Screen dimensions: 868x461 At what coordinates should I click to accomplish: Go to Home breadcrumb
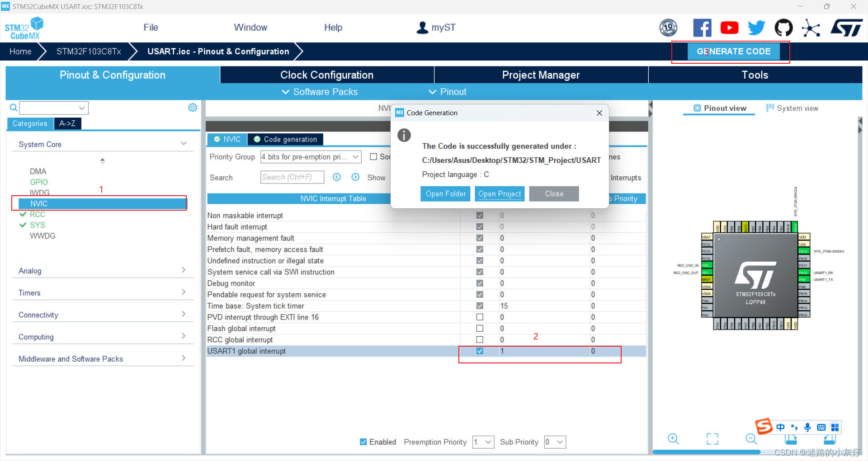20,52
